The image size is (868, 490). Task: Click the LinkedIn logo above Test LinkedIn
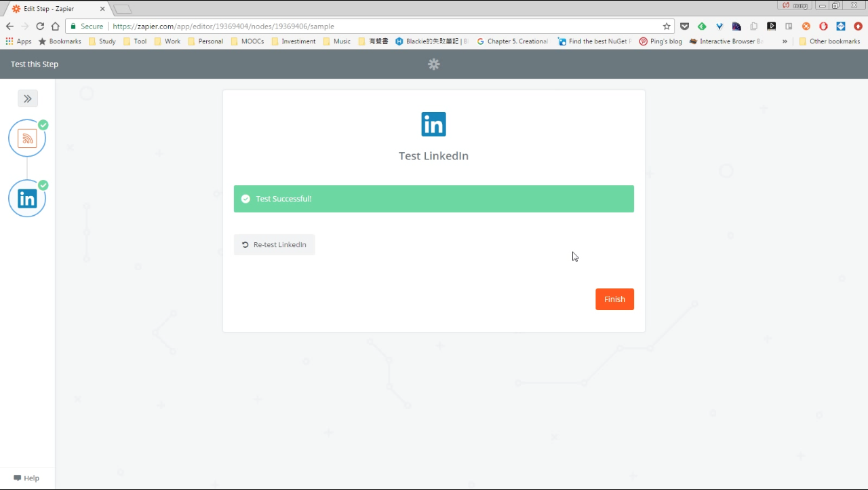(434, 124)
